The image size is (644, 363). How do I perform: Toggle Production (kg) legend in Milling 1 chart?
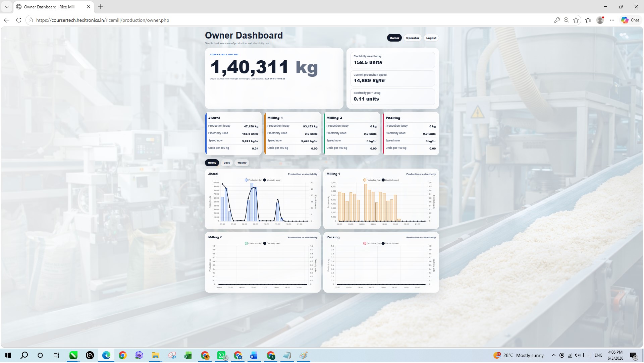(372, 180)
